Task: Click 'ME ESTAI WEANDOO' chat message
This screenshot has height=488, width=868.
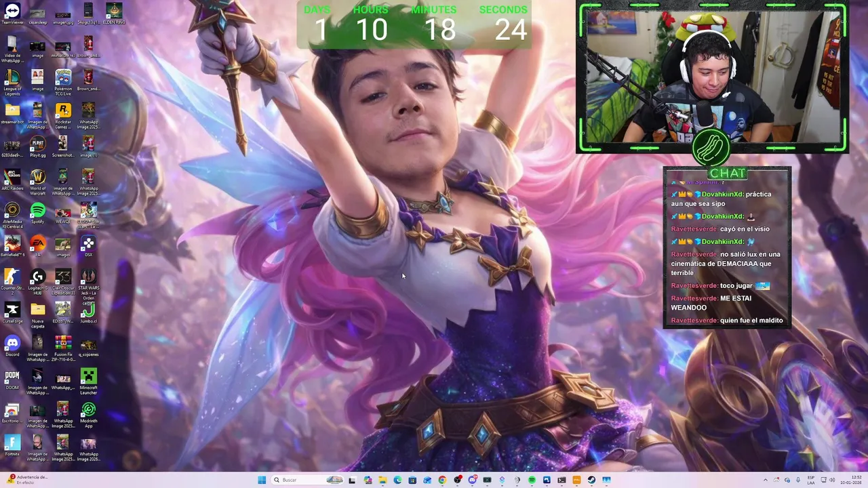Action: (x=711, y=303)
